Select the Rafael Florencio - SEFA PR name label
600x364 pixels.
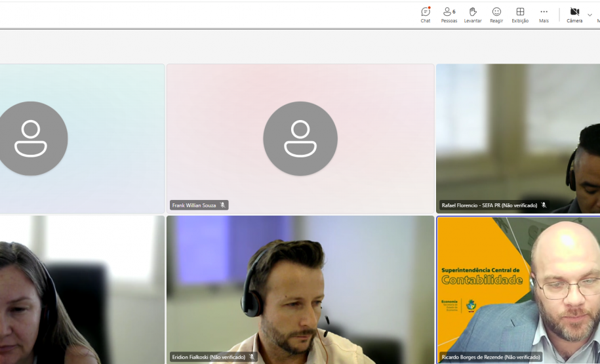[x=489, y=205]
